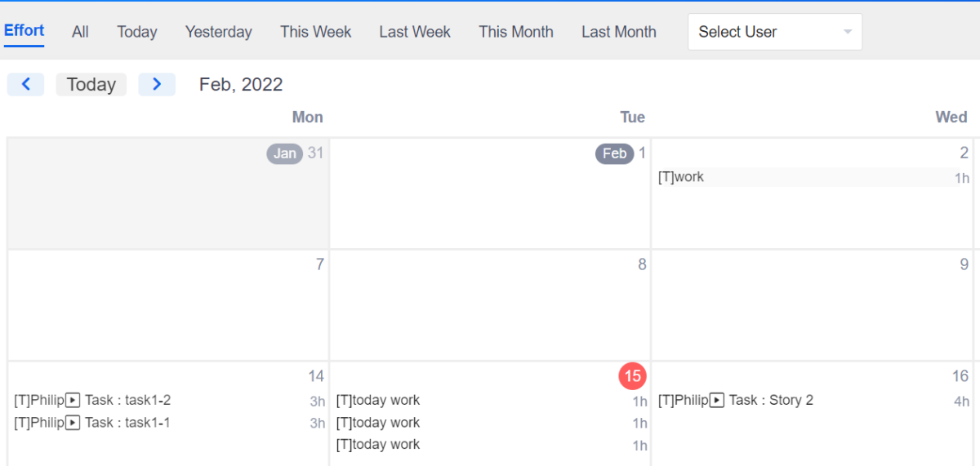The width and height of the screenshot is (980, 466).
Task: Open the last today work entry
Action: [378, 445]
